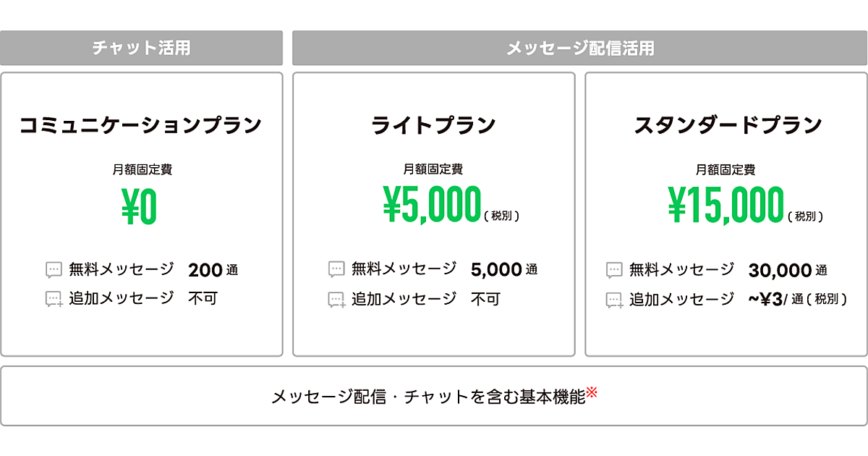Viewport: 868px width, 456px height.
Task: Click the ライトプラン title
Action: [x=433, y=125]
